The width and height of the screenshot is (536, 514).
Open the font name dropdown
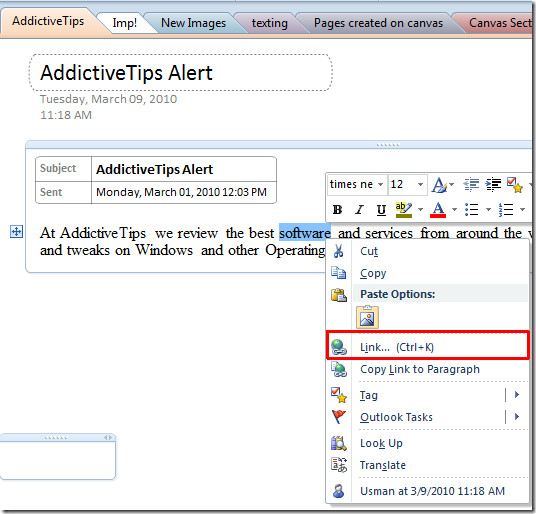point(380,184)
